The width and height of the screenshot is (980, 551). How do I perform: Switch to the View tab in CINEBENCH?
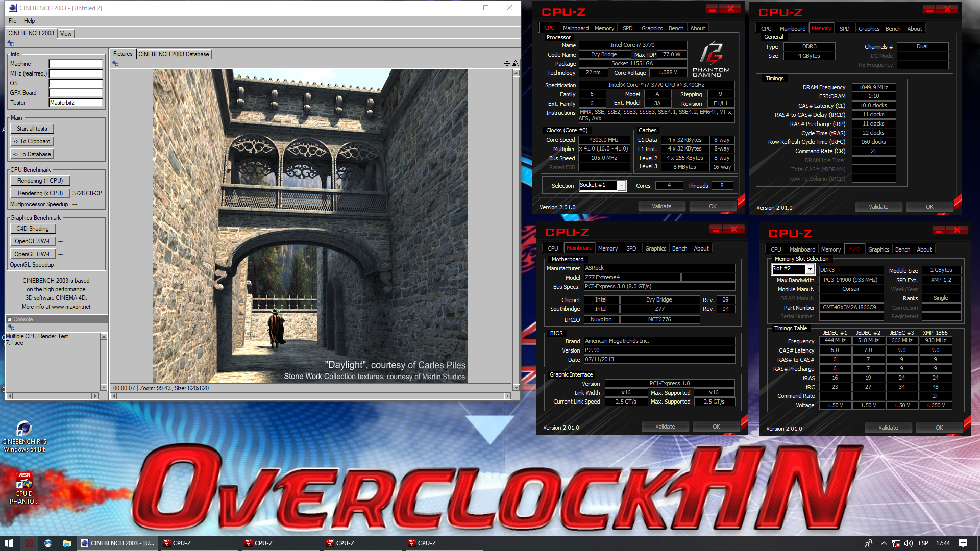(66, 34)
